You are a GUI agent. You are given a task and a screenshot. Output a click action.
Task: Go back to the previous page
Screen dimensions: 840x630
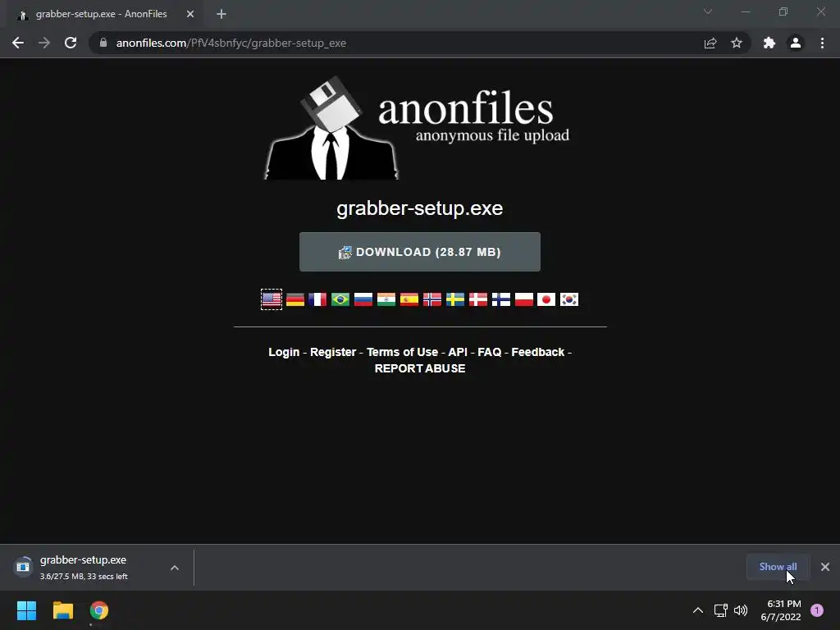[18, 43]
